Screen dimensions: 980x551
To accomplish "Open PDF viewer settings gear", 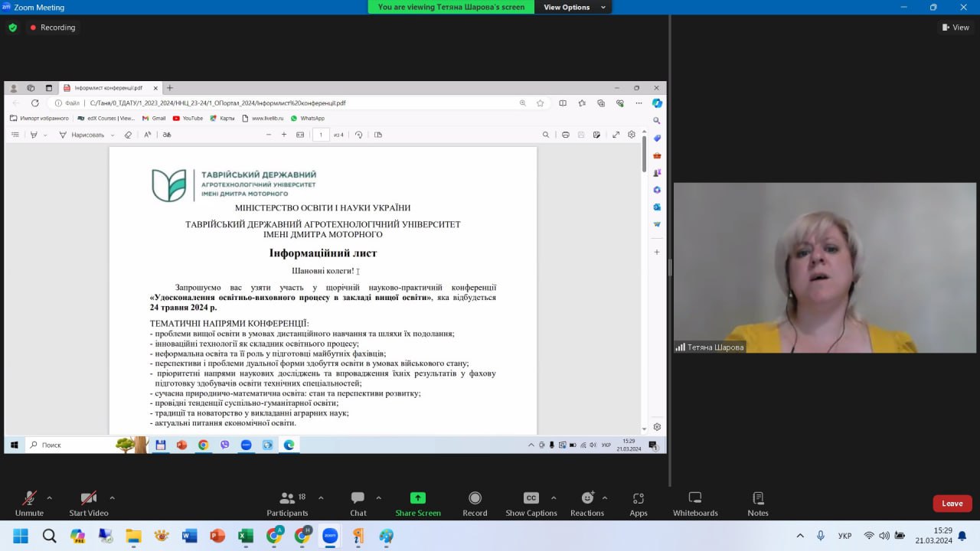I will 632,135.
